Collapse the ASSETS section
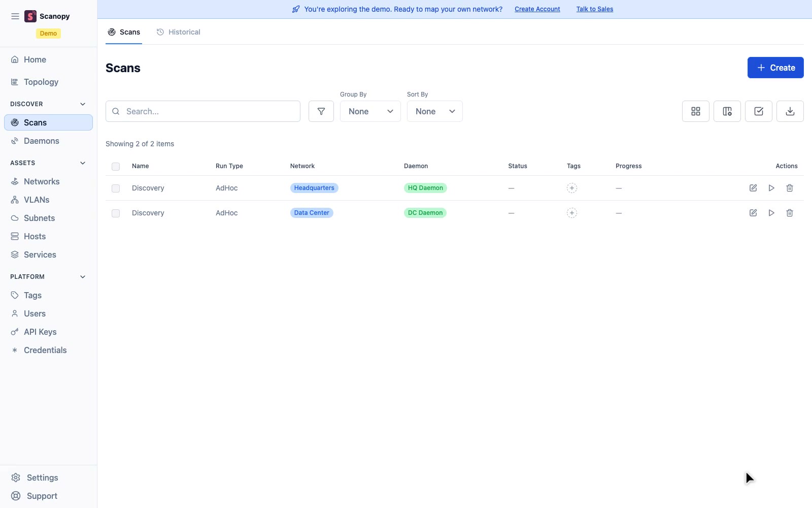Screen dimensions: 812x508 [48, 163]
